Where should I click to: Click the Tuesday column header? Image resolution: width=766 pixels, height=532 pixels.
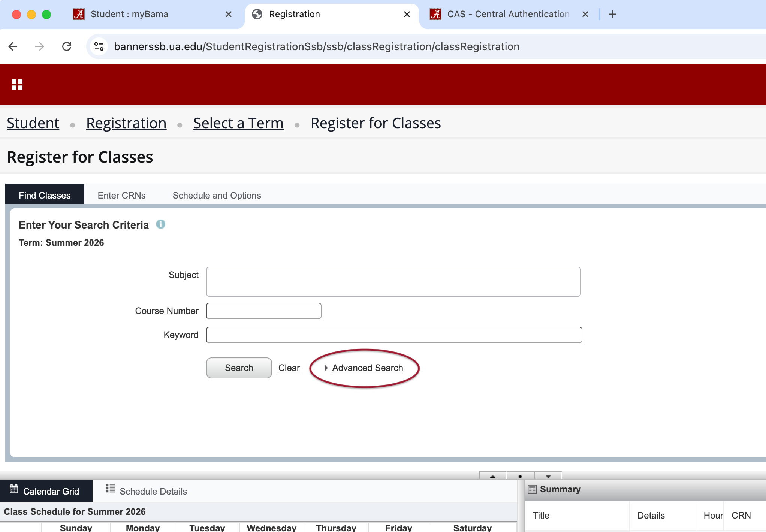point(207,528)
